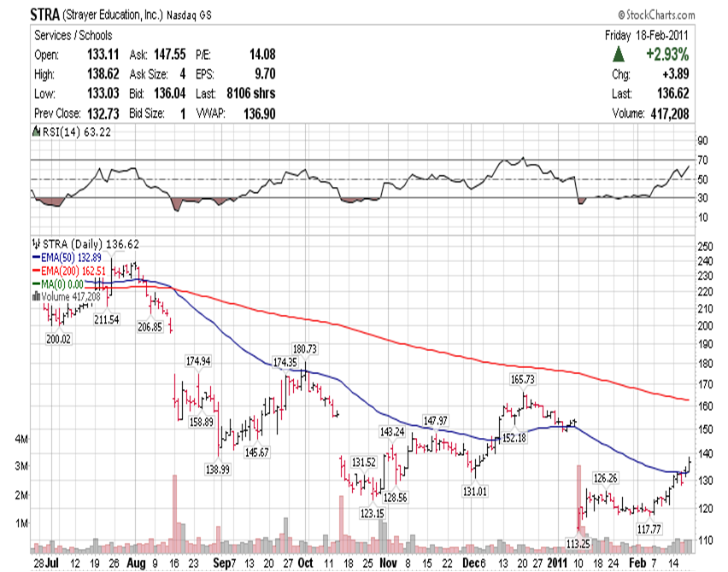Click the Feb month label on axis

pyautogui.click(x=637, y=563)
